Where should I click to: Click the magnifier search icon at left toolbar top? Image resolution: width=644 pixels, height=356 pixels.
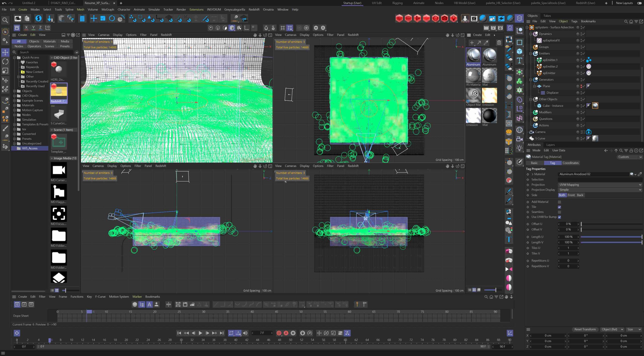pos(5,20)
